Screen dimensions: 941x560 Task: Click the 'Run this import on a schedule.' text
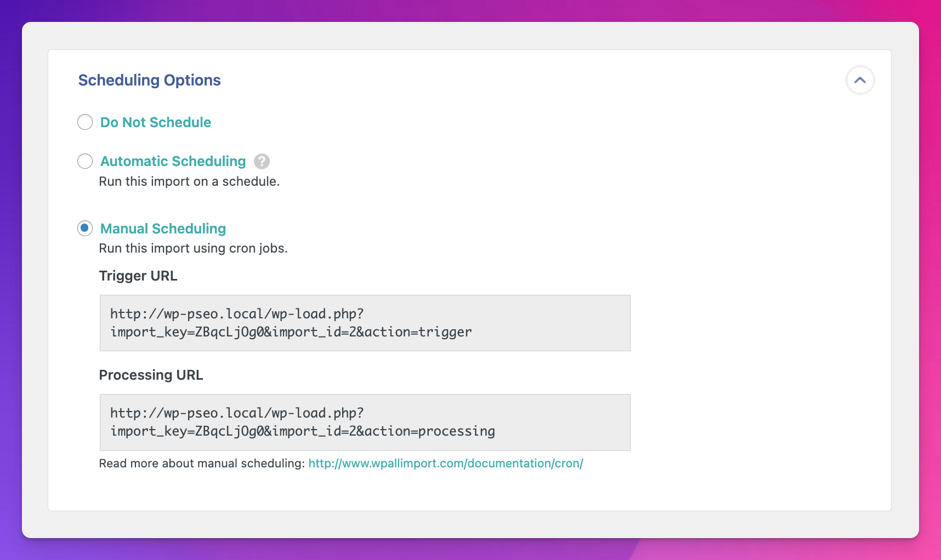[189, 181]
